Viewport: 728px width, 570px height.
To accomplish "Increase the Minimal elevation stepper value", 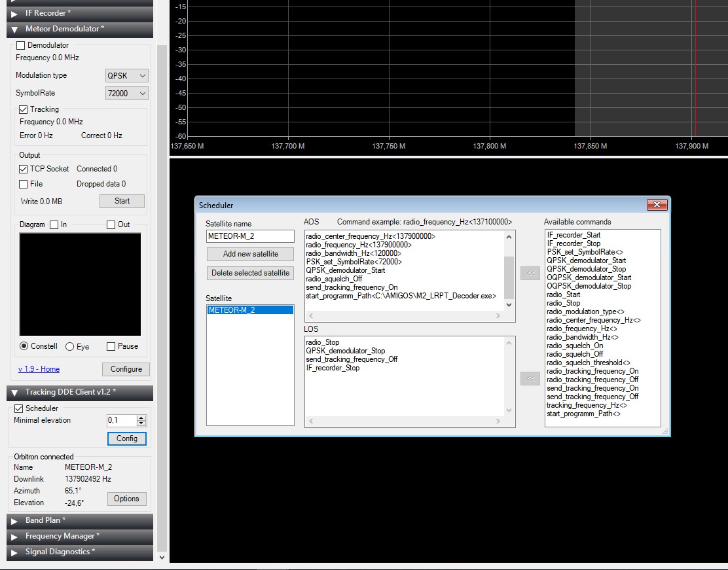I will point(142,418).
